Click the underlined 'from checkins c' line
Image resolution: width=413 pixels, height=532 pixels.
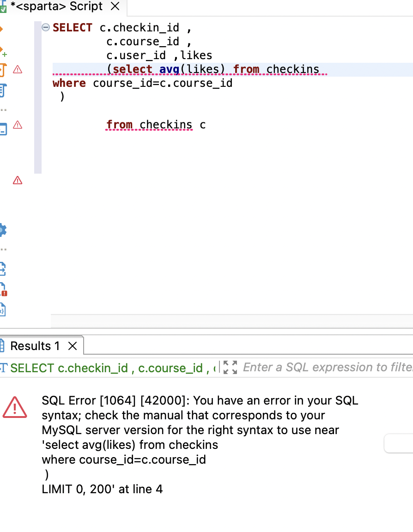pyautogui.click(x=156, y=125)
